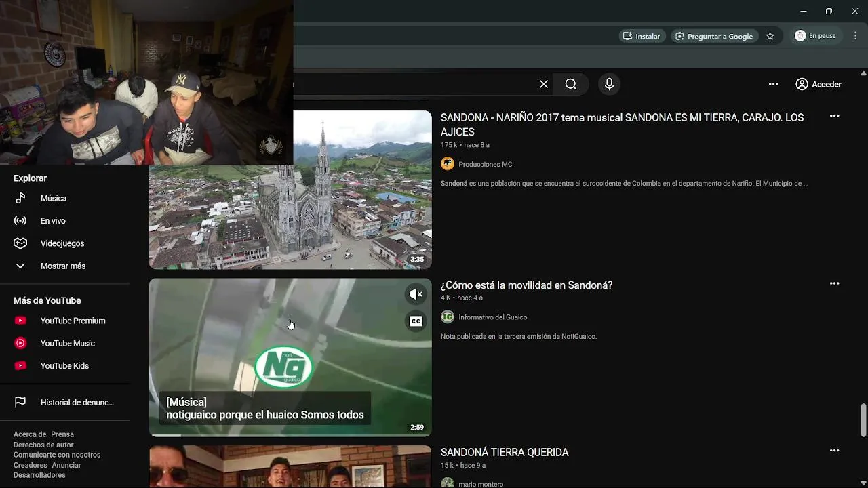Open Anunciar footer link

pyautogui.click(x=66, y=465)
